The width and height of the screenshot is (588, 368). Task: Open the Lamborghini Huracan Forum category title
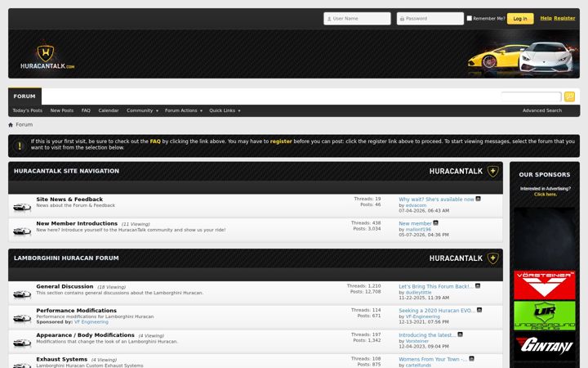(x=66, y=258)
